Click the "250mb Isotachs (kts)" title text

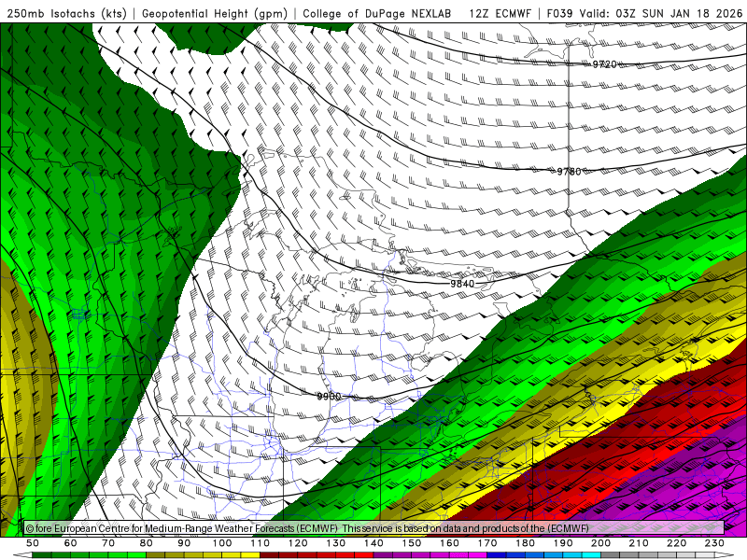click(67, 13)
